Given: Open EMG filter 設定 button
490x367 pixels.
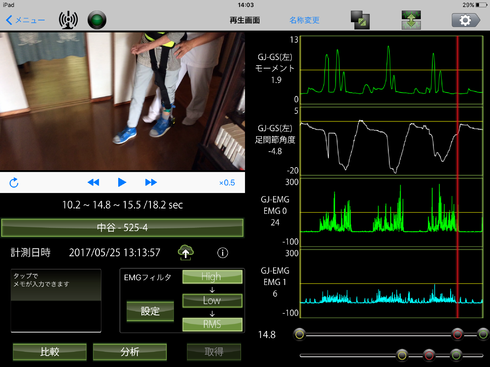Looking at the screenshot, I should 150,311.
